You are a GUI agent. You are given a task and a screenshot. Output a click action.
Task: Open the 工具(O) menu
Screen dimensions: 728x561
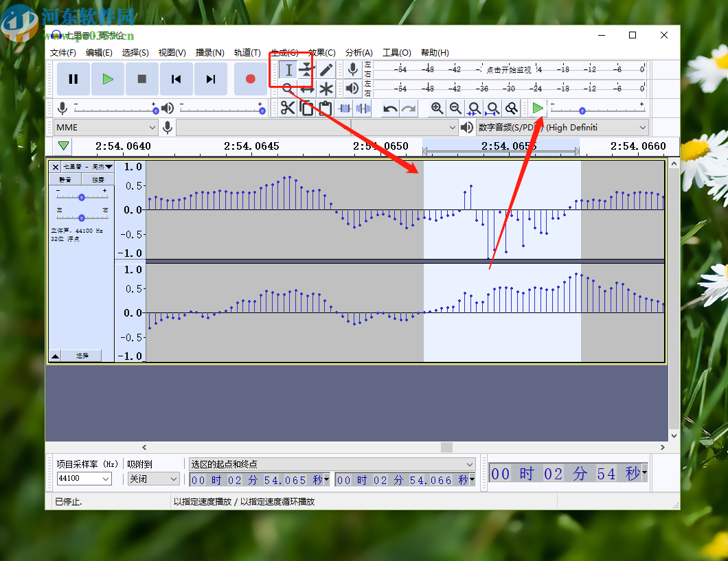click(396, 52)
